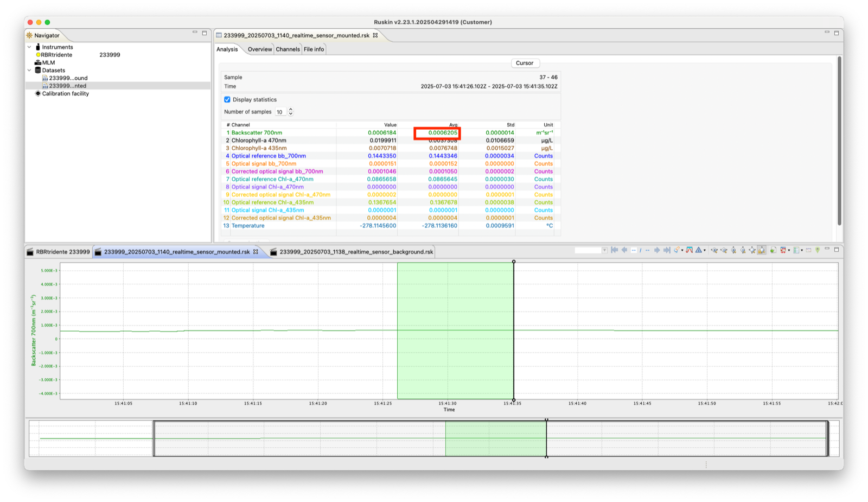Screen dimensions: 868x502
Task: Click the highlighter pen icon in plot toolbar
Action: click(676, 250)
